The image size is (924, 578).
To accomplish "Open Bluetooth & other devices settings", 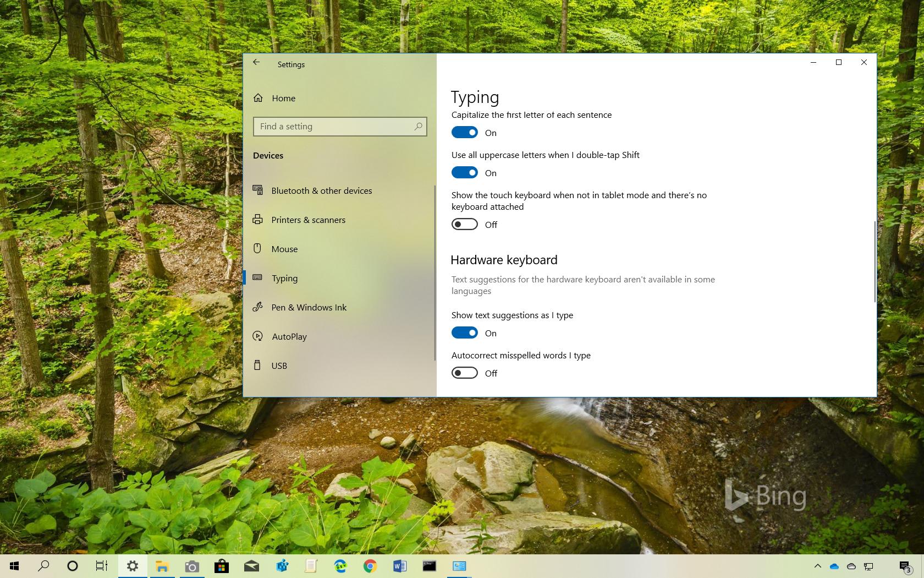I will (322, 190).
